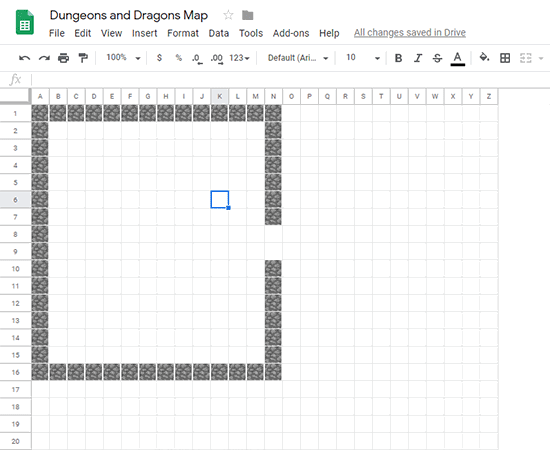
Task: Open the text color picker
Action: 457,58
